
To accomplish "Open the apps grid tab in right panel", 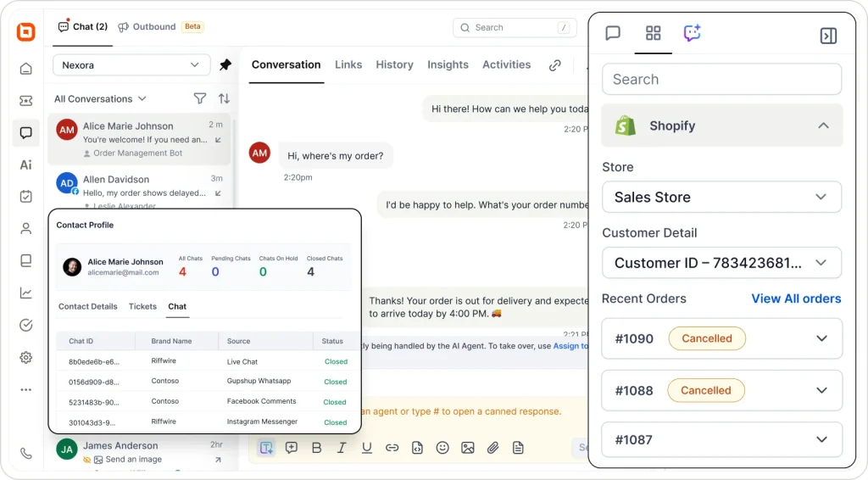I will click(654, 33).
